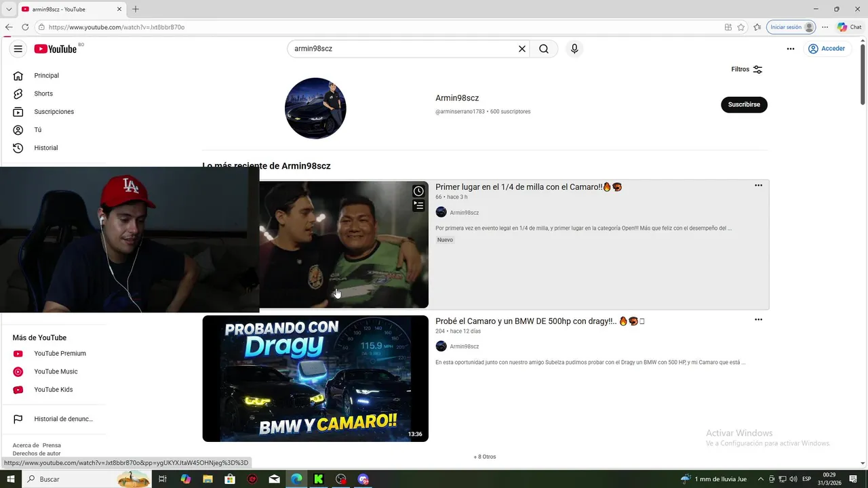This screenshot has height=488, width=868.
Task: Open Probando con Dragy video thumbnail
Action: [315, 378]
